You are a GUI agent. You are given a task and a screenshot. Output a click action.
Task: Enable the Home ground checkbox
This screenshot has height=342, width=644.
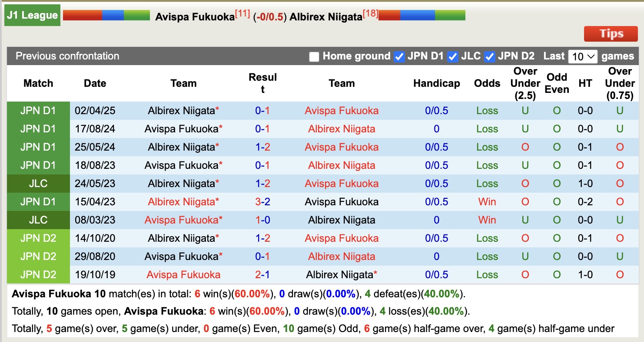314,56
